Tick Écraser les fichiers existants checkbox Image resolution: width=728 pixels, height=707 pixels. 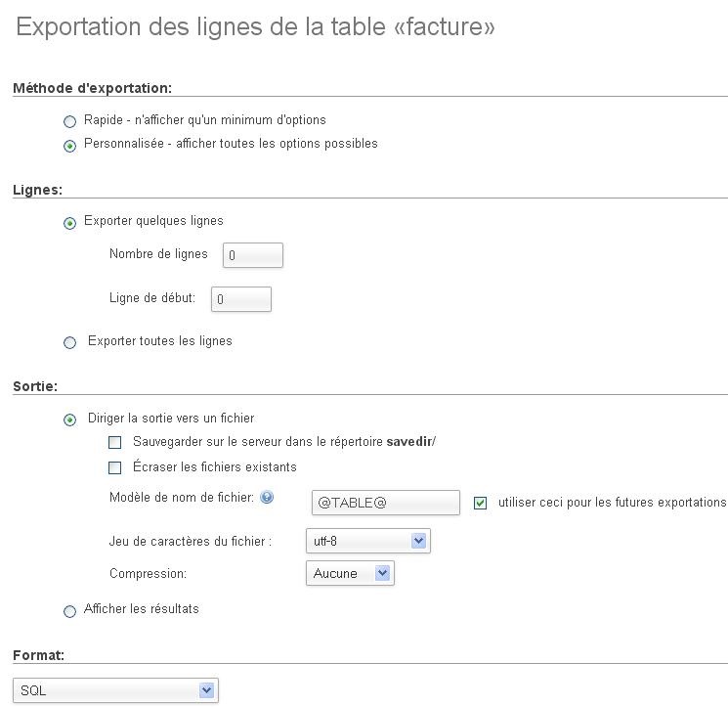pyautogui.click(x=114, y=467)
